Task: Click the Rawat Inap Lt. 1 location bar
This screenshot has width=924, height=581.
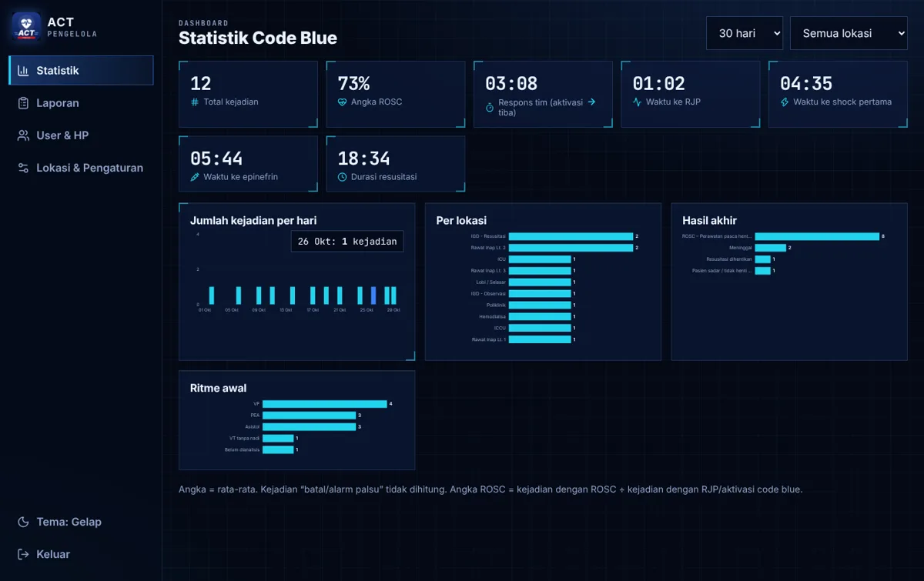Action: click(x=540, y=339)
